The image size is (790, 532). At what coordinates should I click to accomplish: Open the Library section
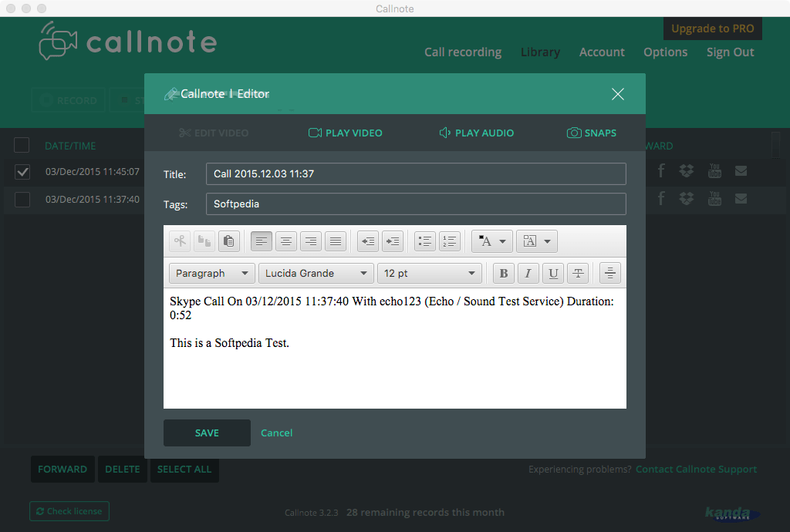tap(541, 52)
